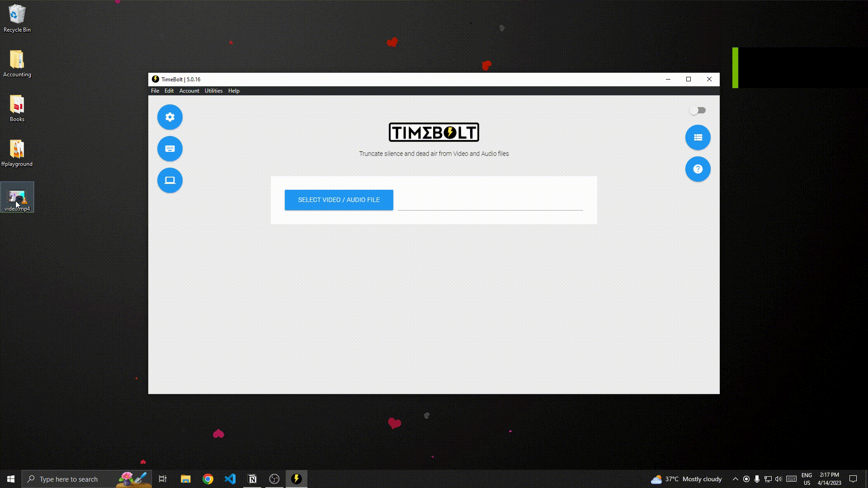The width and height of the screenshot is (868, 488).
Task: Click the TimeBolt taskbar icon
Action: pyautogui.click(x=296, y=479)
